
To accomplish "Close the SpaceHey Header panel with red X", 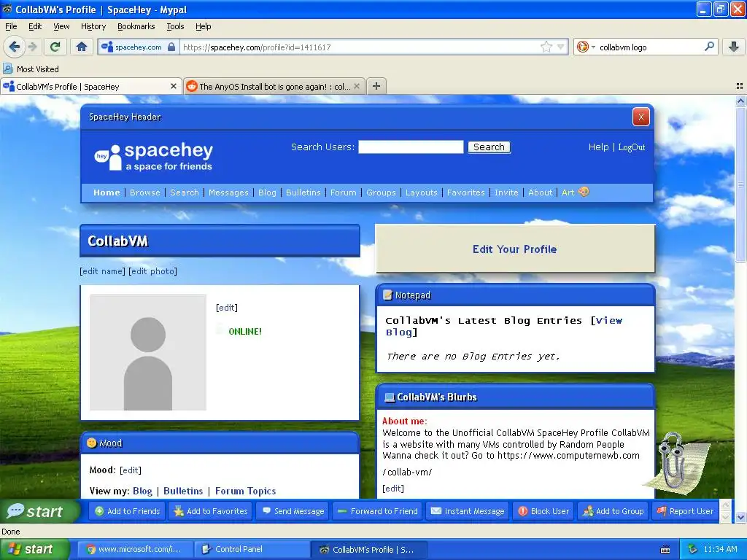I will click(x=640, y=117).
